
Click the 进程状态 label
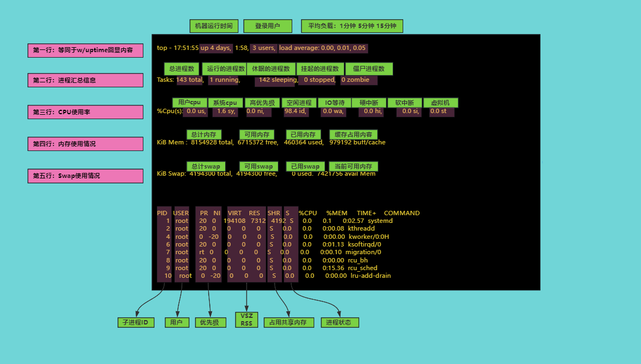coord(339,322)
